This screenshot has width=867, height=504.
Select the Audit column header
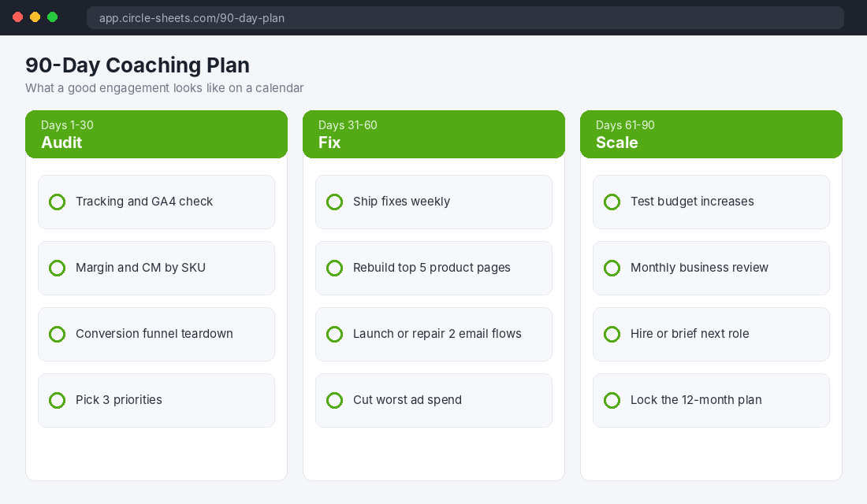pos(157,135)
